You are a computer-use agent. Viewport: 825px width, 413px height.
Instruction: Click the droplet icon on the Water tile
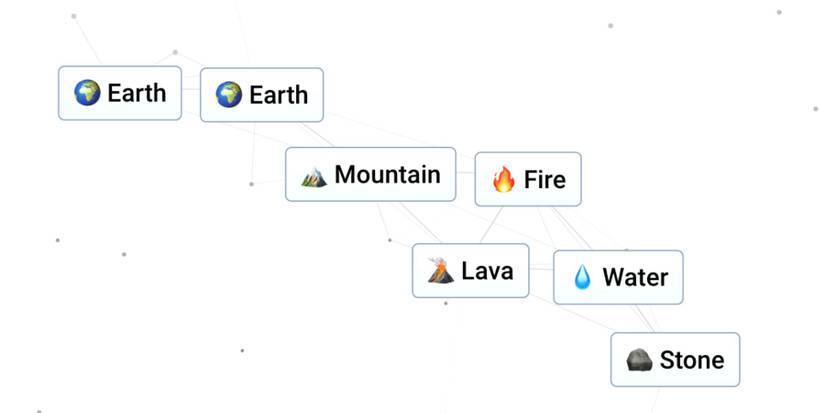click(x=582, y=277)
